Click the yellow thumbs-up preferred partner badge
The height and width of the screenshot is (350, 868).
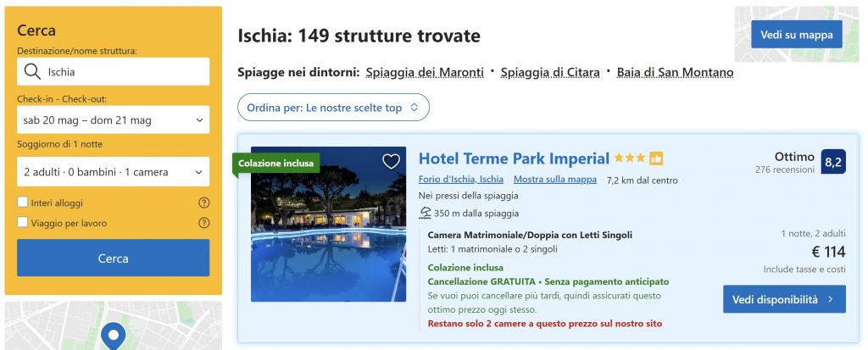pyautogui.click(x=656, y=158)
